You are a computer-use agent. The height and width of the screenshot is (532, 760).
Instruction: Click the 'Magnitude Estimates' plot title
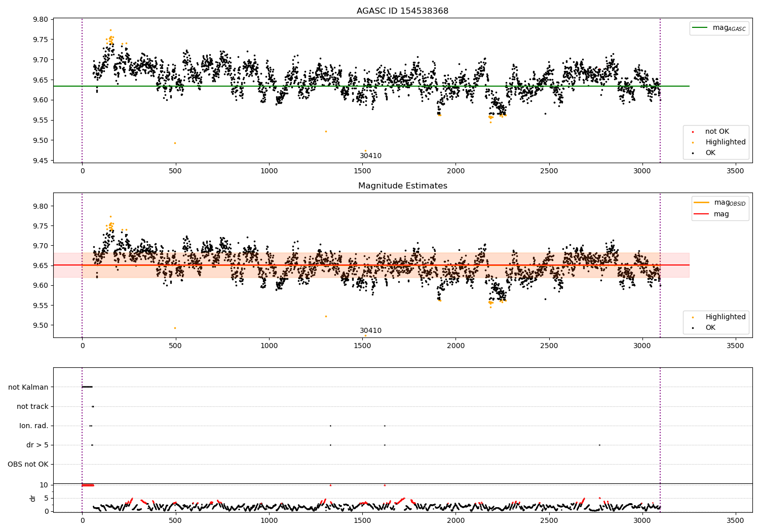point(402,186)
